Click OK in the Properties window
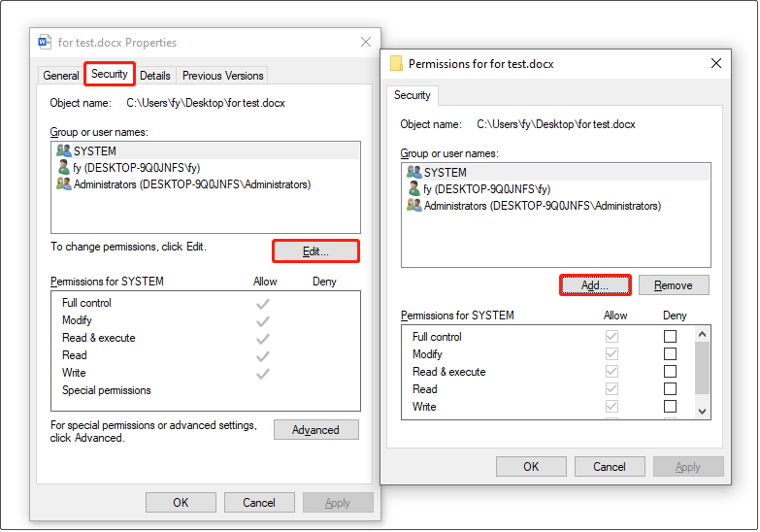Screen dimensions: 760x532 click(181, 503)
